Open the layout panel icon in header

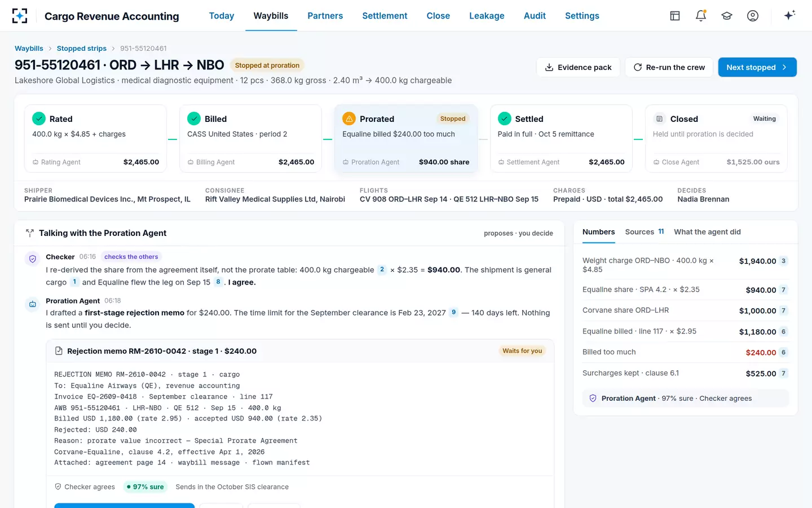pos(675,16)
